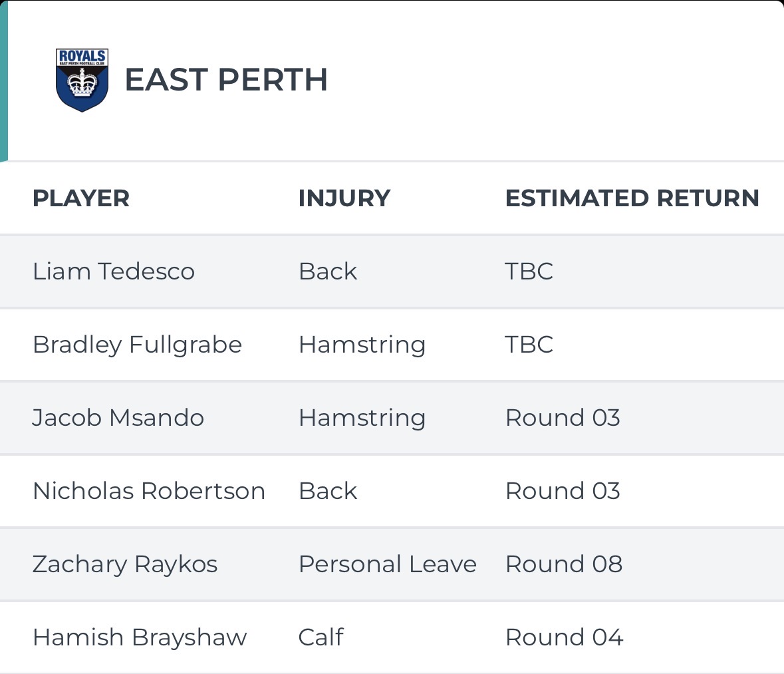The width and height of the screenshot is (784, 674).
Task: Click the PLAYER column header
Action: (x=81, y=198)
